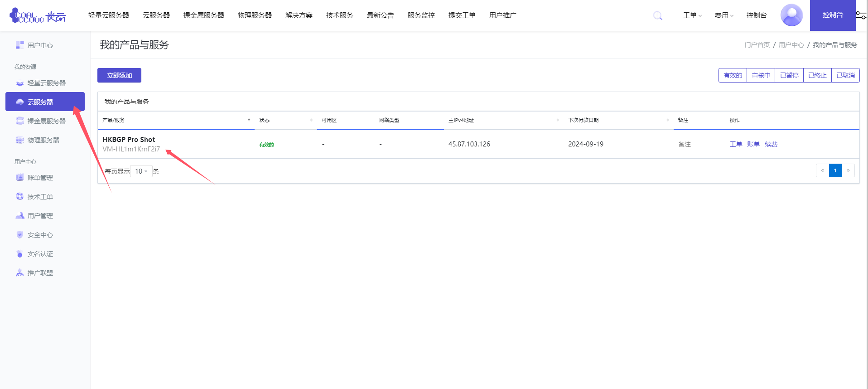Expand the 费用 dropdown in header
Screen dimensions: 868x389
(724, 15)
